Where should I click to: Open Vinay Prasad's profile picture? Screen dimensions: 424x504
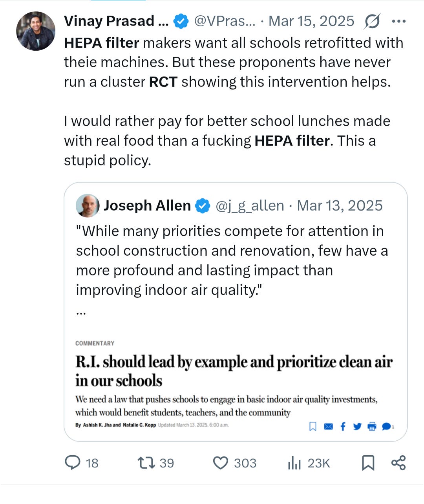tap(36, 31)
